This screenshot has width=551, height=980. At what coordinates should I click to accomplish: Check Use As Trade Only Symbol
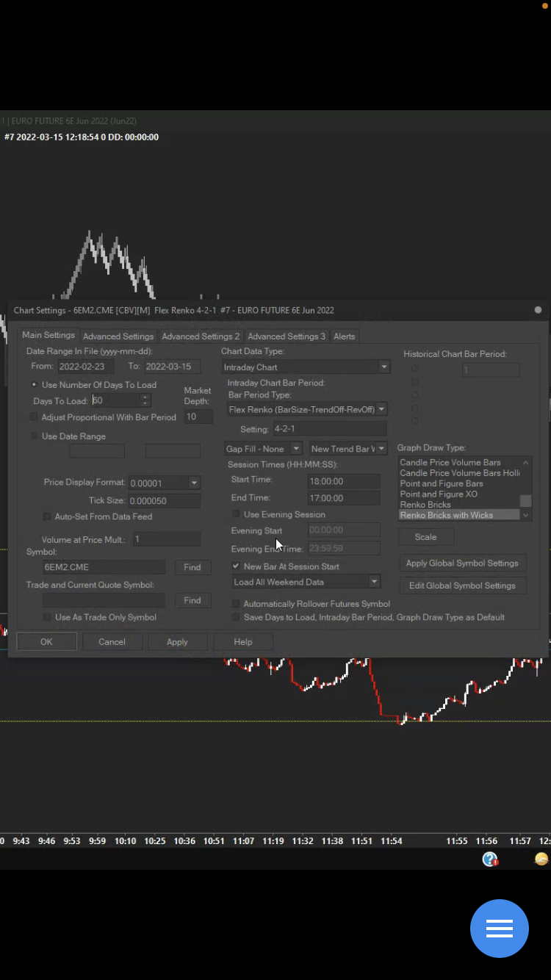pyautogui.click(x=48, y=617)
